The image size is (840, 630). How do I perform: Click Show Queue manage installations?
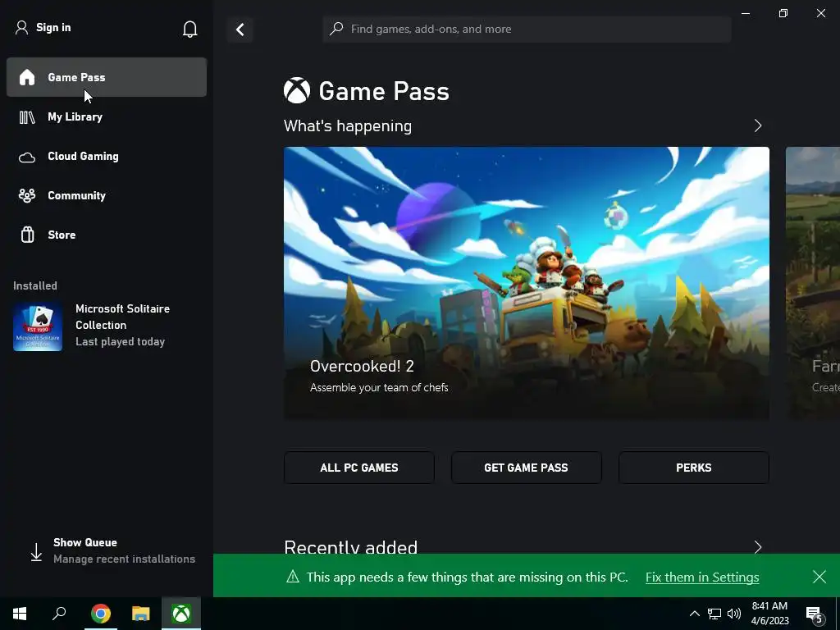click(x=113, y=550)
